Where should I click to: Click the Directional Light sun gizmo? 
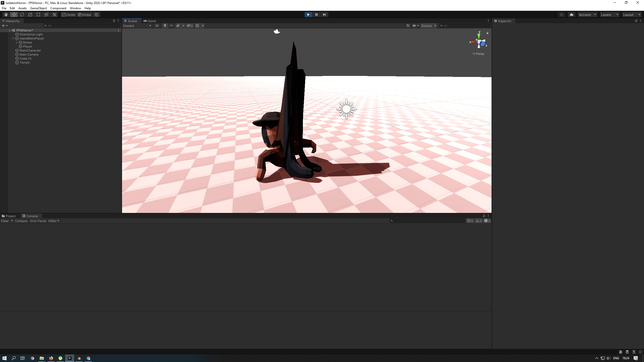point(346,109)
